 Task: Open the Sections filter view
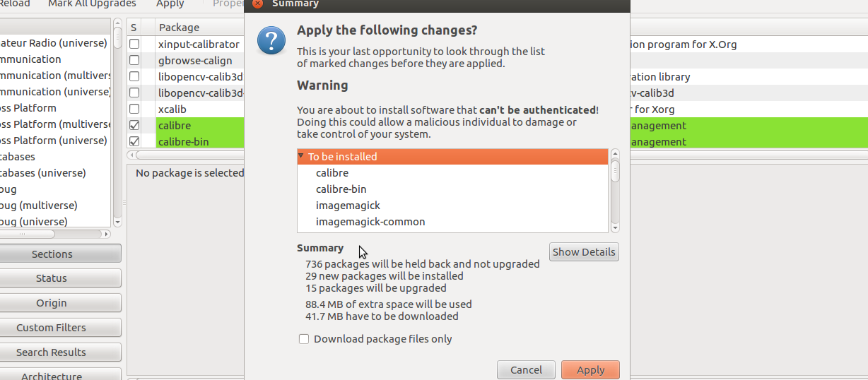click(x=52, y=254)
